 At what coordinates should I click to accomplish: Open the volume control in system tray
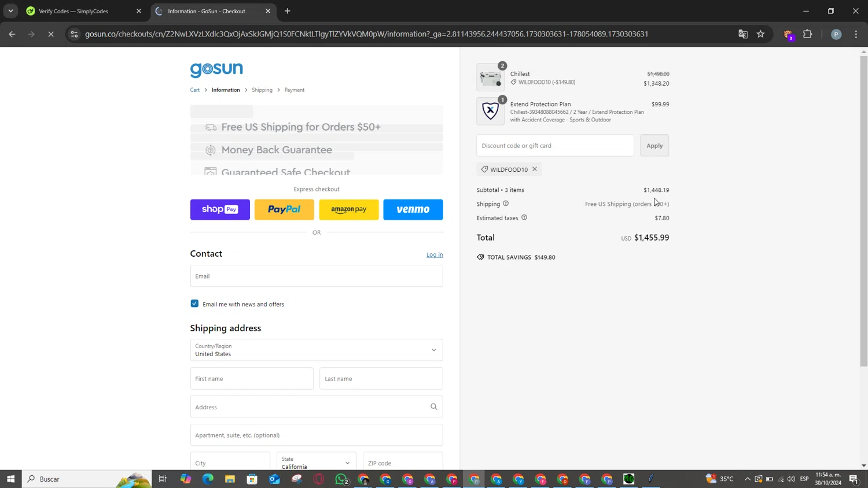(791, 479)
